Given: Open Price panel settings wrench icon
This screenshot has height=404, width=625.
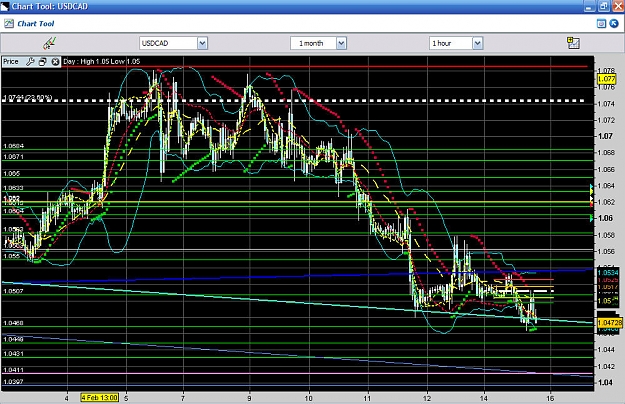Looking at the screenshot, I should (x=30, y=62).
